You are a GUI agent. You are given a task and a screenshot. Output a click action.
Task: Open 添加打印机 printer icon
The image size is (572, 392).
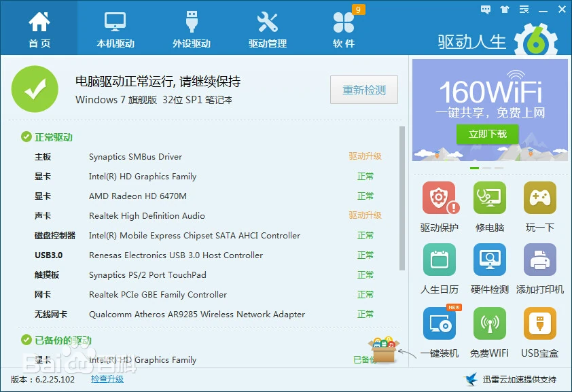tap(540, 260)
